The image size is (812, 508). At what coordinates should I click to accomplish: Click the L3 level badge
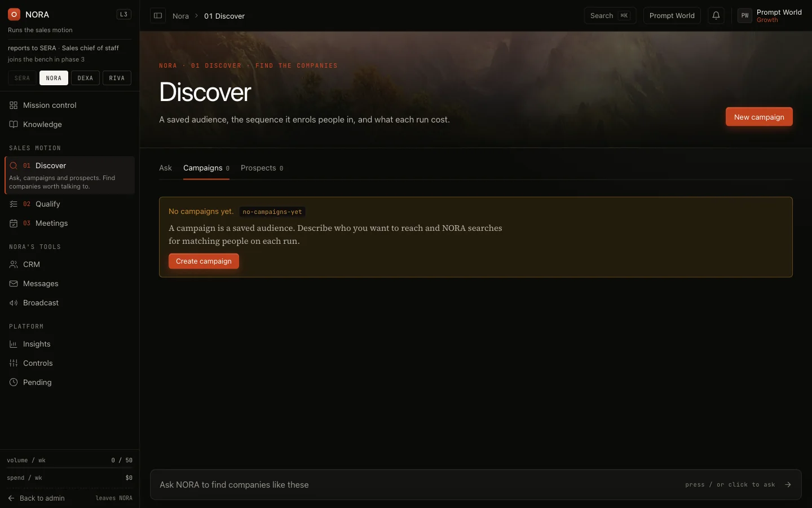124,14
